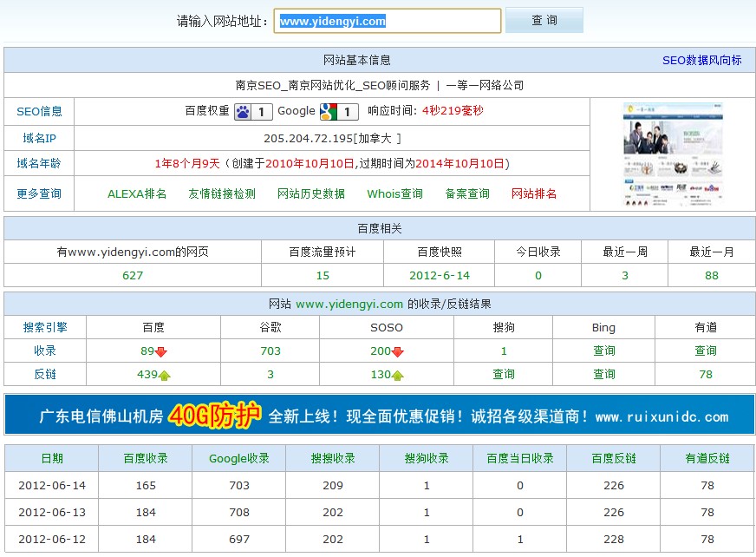Viewport: 756px width, 557px height.
Task: Click the 搜搜收录 column header
Action: [x=333, y=459]
